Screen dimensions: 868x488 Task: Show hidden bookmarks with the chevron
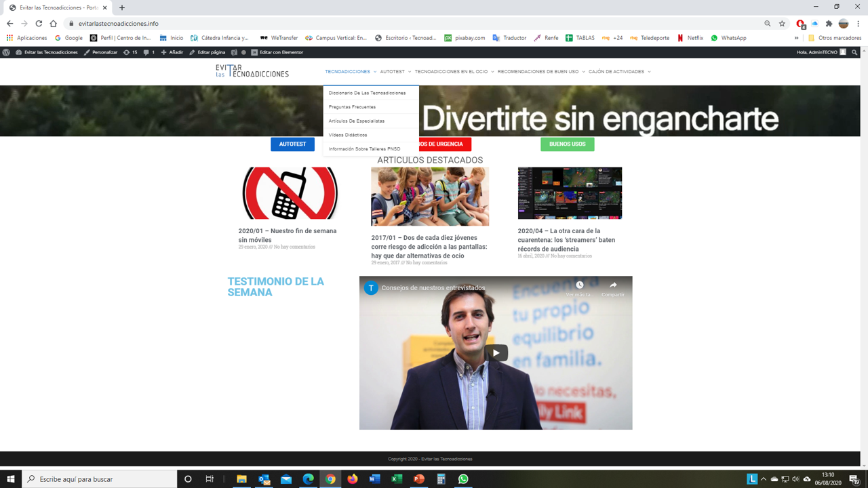(796, 38)
